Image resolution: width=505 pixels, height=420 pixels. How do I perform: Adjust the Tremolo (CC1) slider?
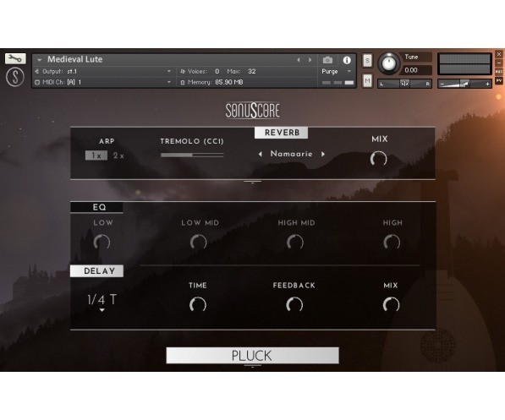click(x=192, y=155)
